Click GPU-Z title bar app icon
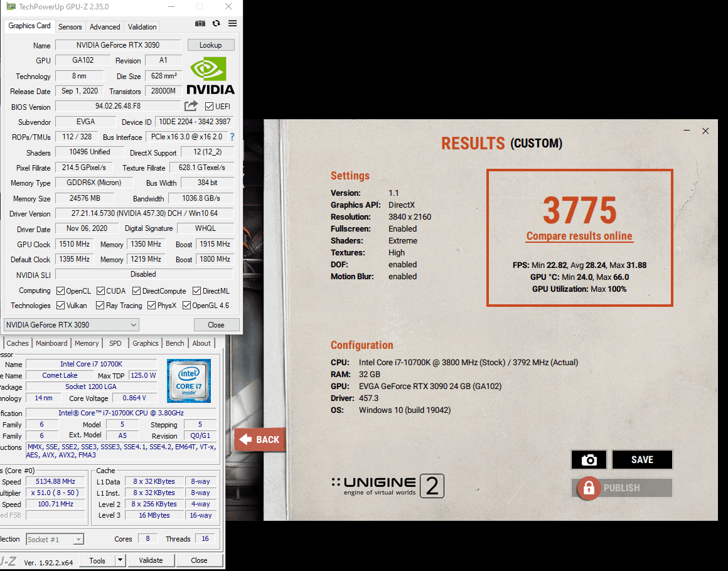 click(x=11, y=6)
